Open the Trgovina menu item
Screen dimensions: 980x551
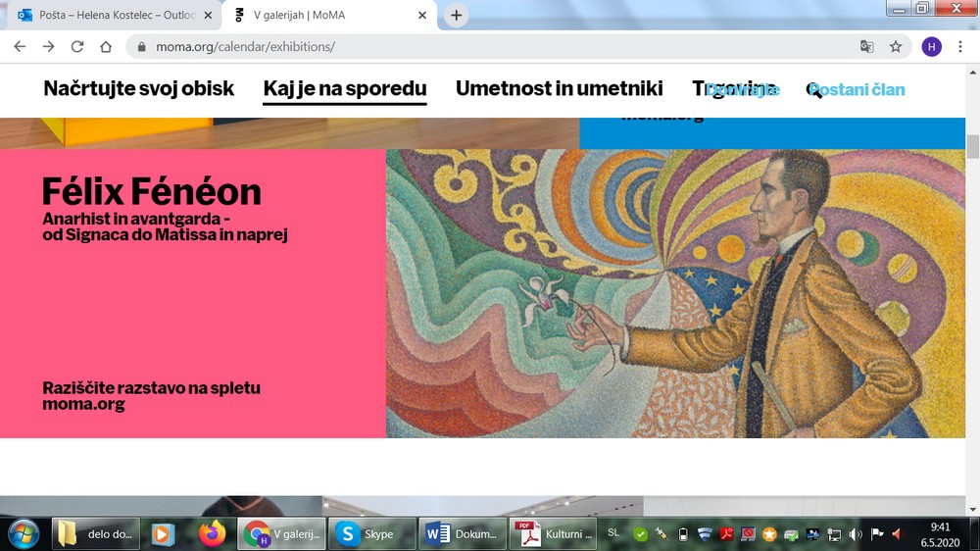click(734, 89)
